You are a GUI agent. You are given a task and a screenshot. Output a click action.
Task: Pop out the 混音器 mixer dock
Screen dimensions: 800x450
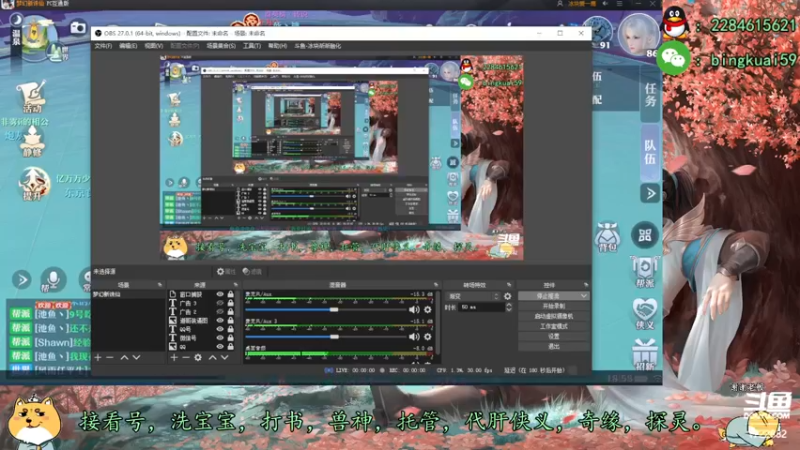pyautogui.click(x=436, y=285)
